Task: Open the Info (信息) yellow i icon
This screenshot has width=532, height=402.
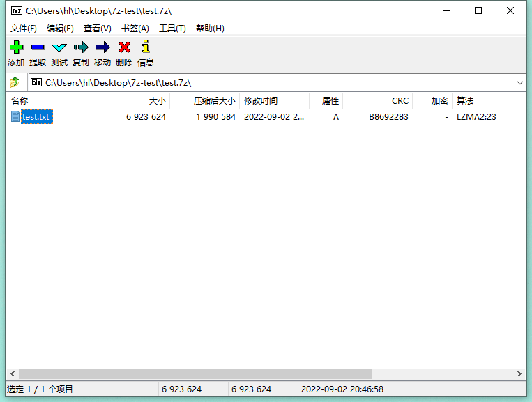Action: point(146,47)
